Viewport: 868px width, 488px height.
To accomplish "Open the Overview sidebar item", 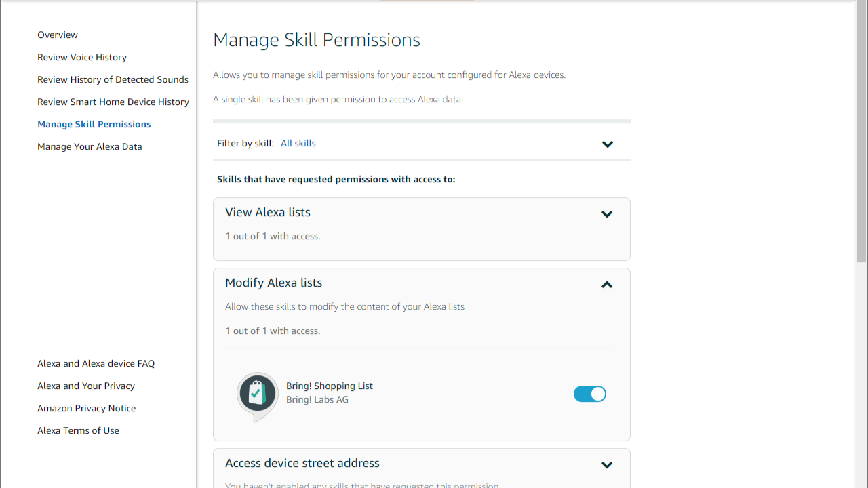I will click(58, 35).
